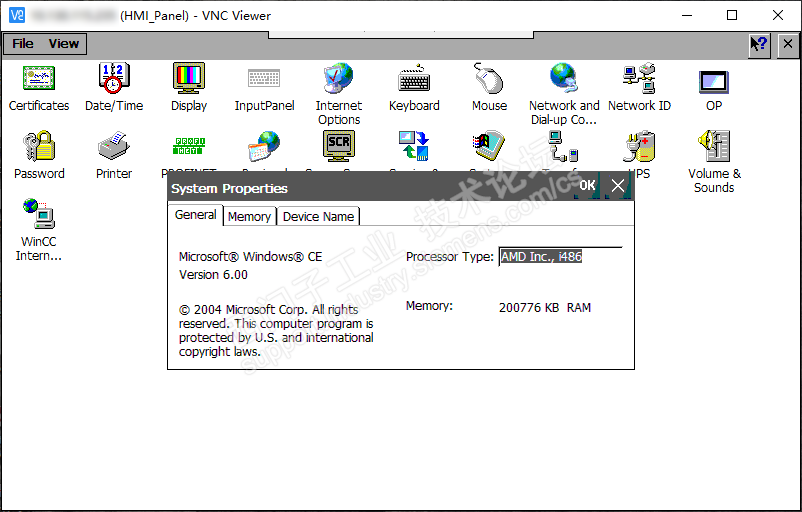Viewport: 802px width, 512px height.
Task: Open the InputPanel icon
Action: (x=264, y=78)
